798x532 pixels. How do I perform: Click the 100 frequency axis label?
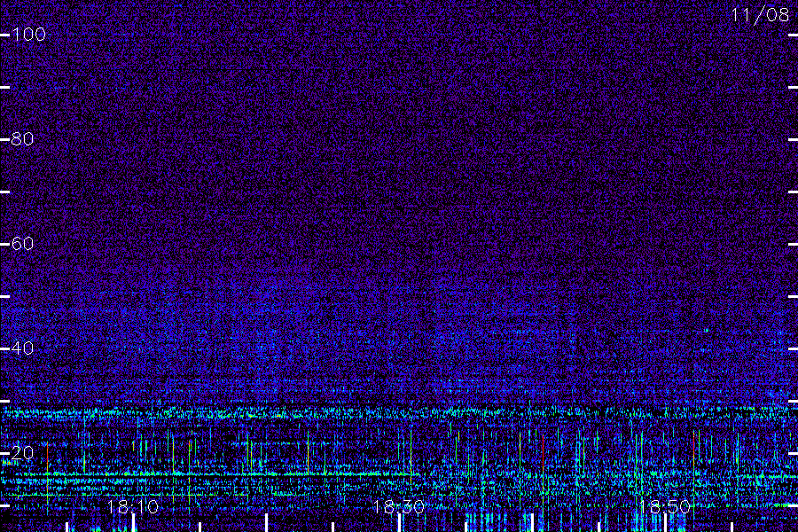point(28,35)
